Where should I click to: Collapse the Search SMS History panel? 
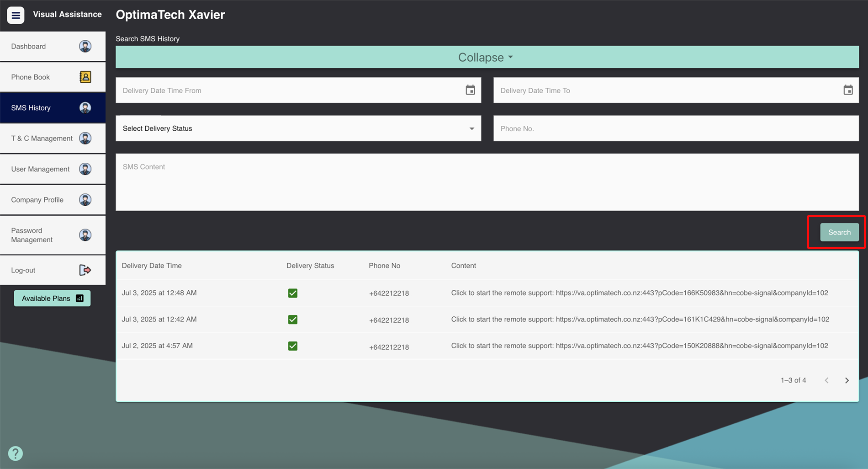[x=487, y=57]
